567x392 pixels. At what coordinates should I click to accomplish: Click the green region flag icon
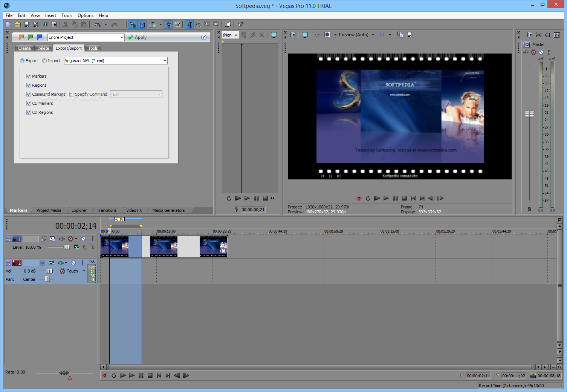tap(31, 37)
